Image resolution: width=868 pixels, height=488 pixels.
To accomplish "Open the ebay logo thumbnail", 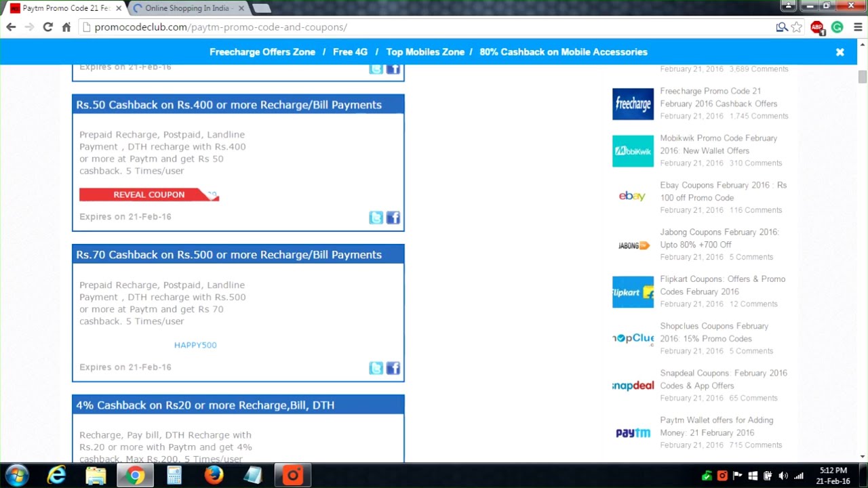I will click(633, 197).
